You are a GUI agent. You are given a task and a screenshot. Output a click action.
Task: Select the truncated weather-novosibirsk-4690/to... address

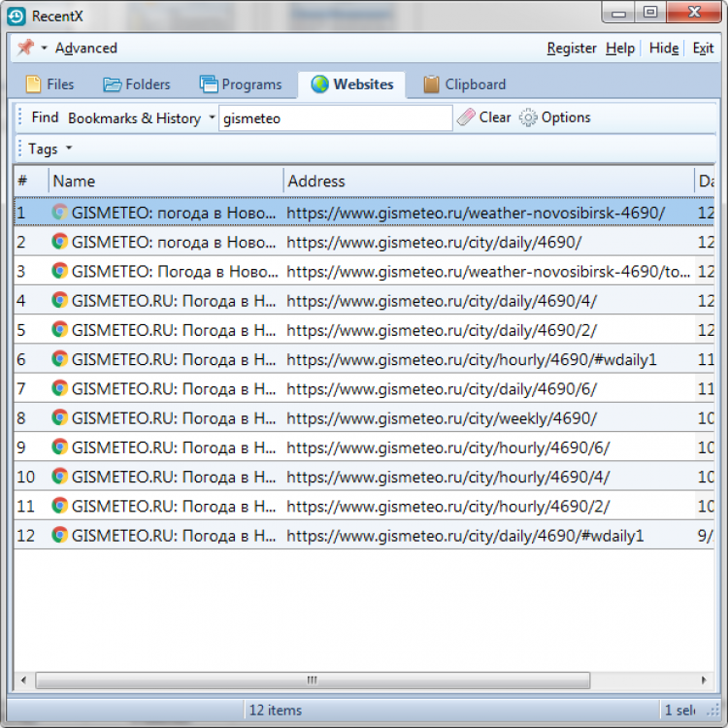(488, 271)
